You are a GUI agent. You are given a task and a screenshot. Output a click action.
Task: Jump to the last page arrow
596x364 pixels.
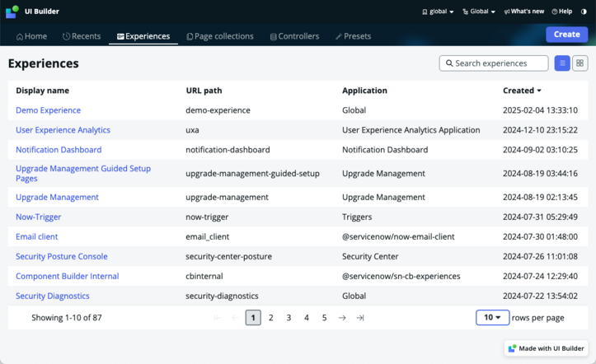[x=360, y=318]
